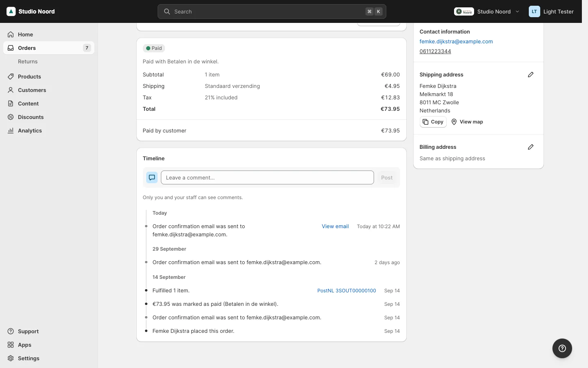Click the Support question mark icon
Viewport: 588px width, 368px height.
point(11,331)
